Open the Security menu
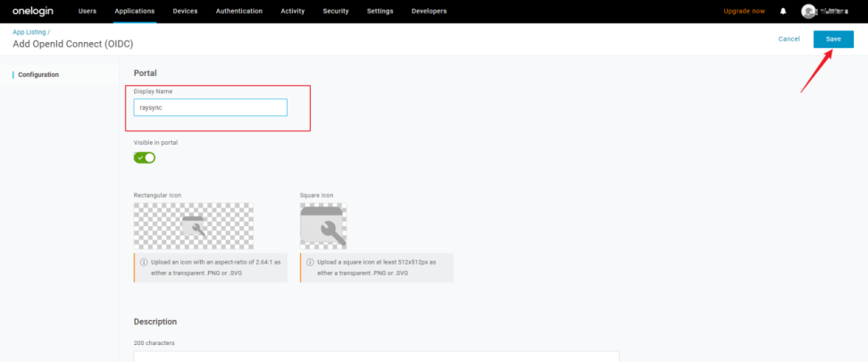868x362 pixels. (336, 11)
